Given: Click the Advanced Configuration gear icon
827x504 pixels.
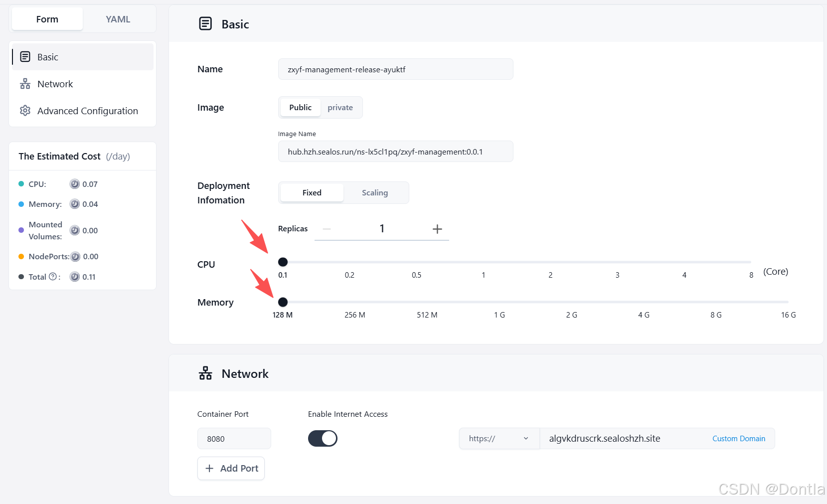Looking at the screenshot, I should (x=25, y=111).
